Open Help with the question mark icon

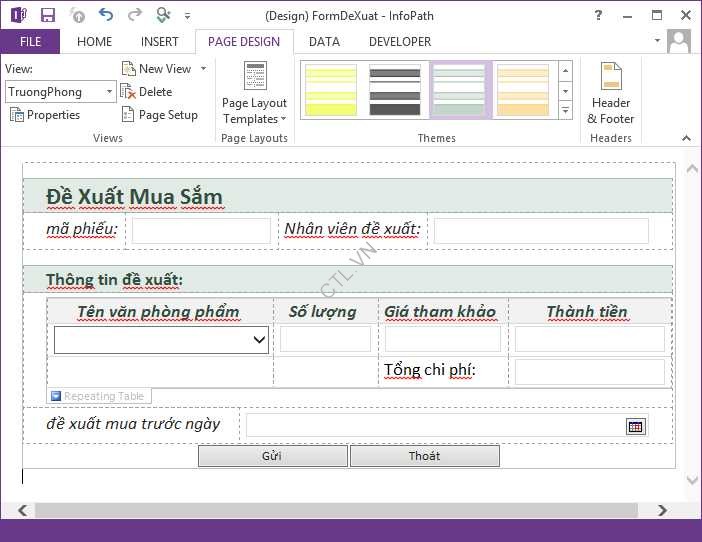[598, 16]
